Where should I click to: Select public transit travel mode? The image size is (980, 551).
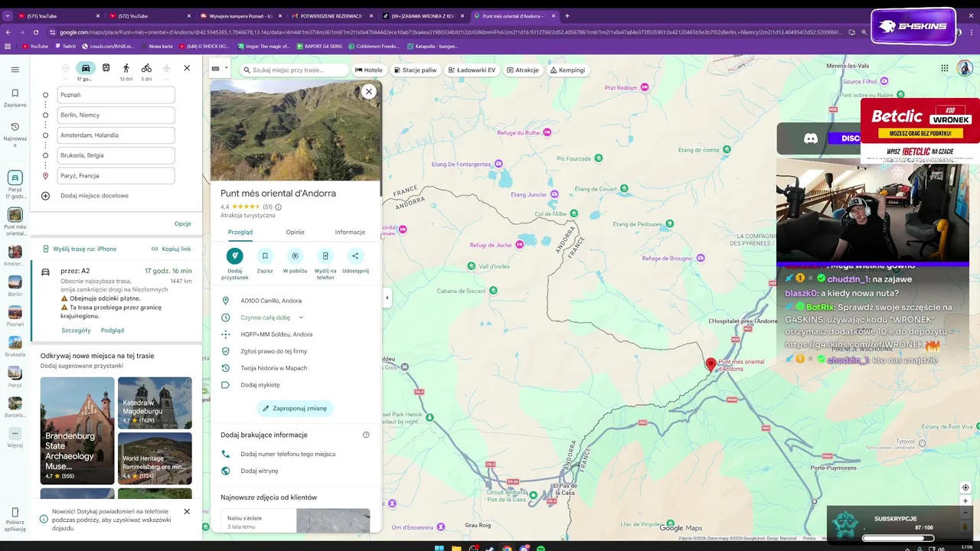106,68
